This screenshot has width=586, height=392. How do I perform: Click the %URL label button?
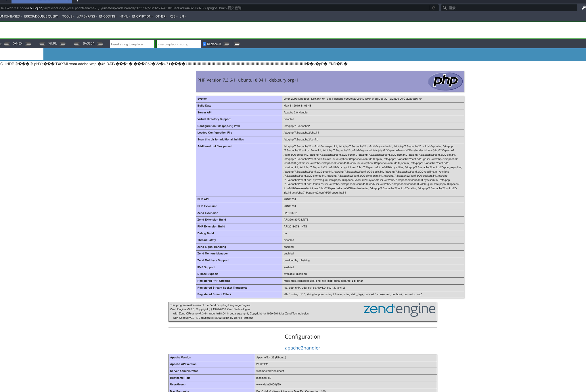52,44
